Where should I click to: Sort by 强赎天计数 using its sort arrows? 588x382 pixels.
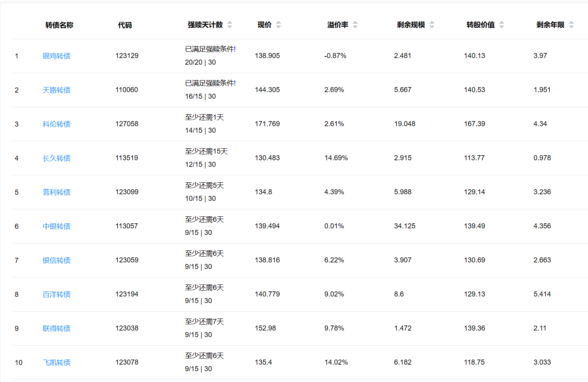click(230, 25)
